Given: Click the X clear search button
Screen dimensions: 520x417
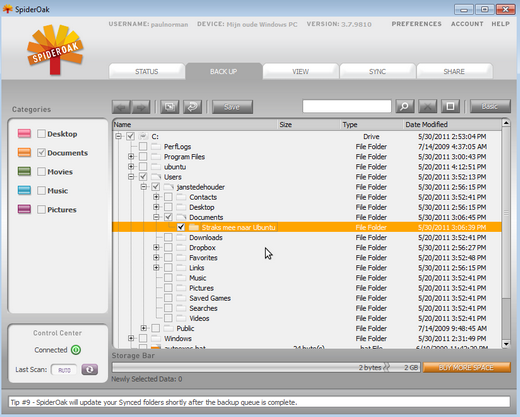Looking at the screenshot, I should click(428, 106).
